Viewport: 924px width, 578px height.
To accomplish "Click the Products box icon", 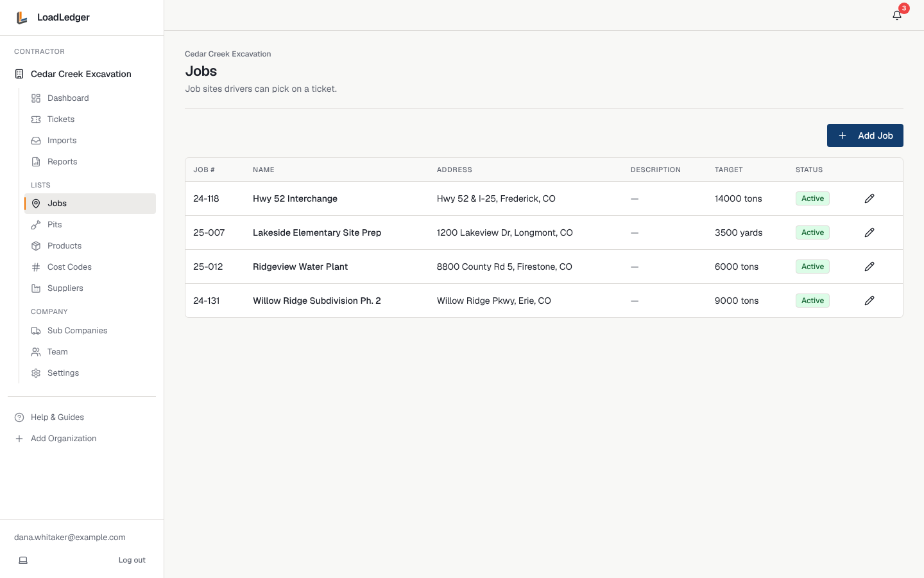I will pyautogui.click(x=36, y=246).
